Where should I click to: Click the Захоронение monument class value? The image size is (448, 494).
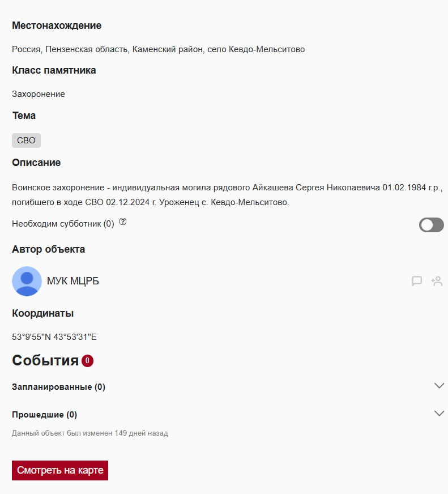tap(39, 94)
